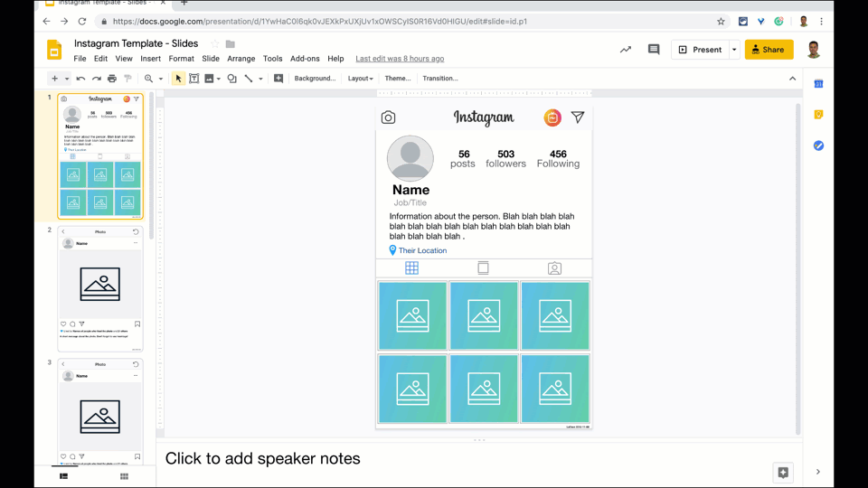Screen dimensions: 868x488
Task: Move presentation using folder icon
Action: [x=231, y=43]
